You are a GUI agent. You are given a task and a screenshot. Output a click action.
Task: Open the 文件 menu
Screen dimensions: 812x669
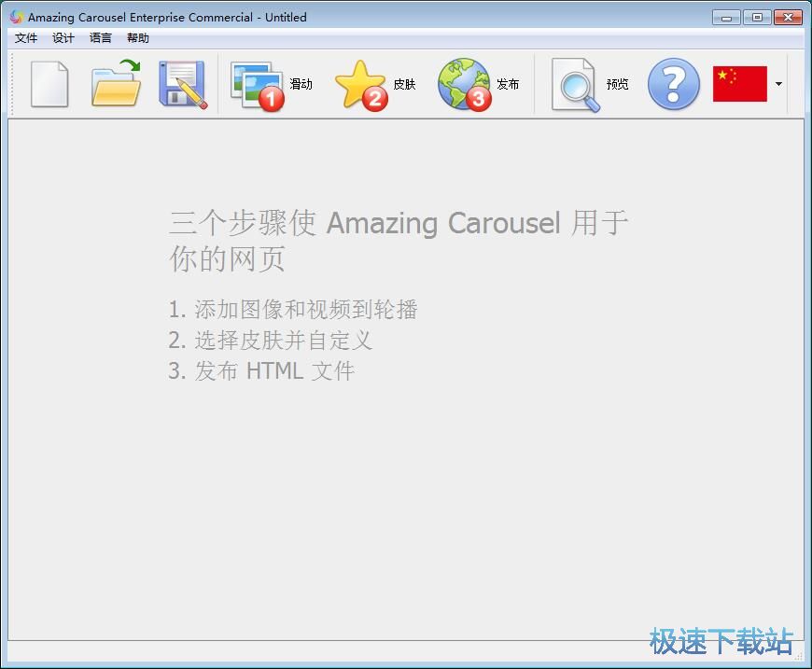coord(26,38)
